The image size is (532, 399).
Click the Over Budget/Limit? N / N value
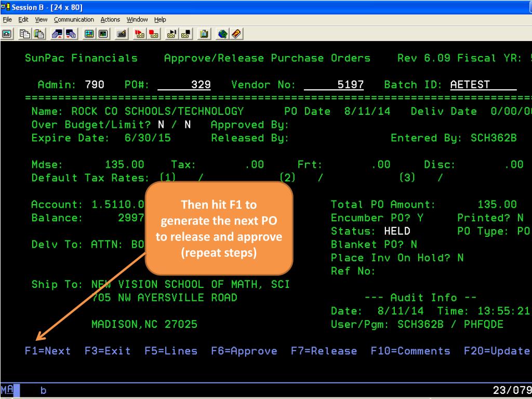[x=175, y=125]
